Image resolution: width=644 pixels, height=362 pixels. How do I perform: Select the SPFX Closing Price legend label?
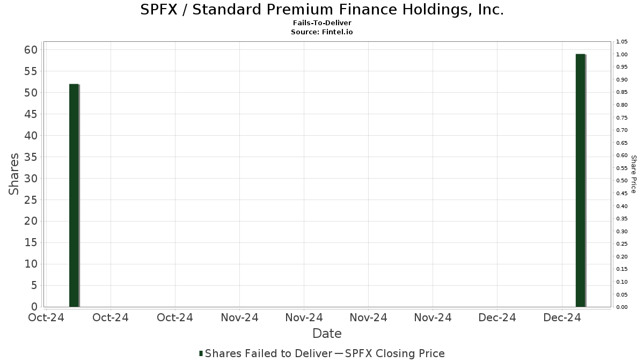[x=395, y=353]
